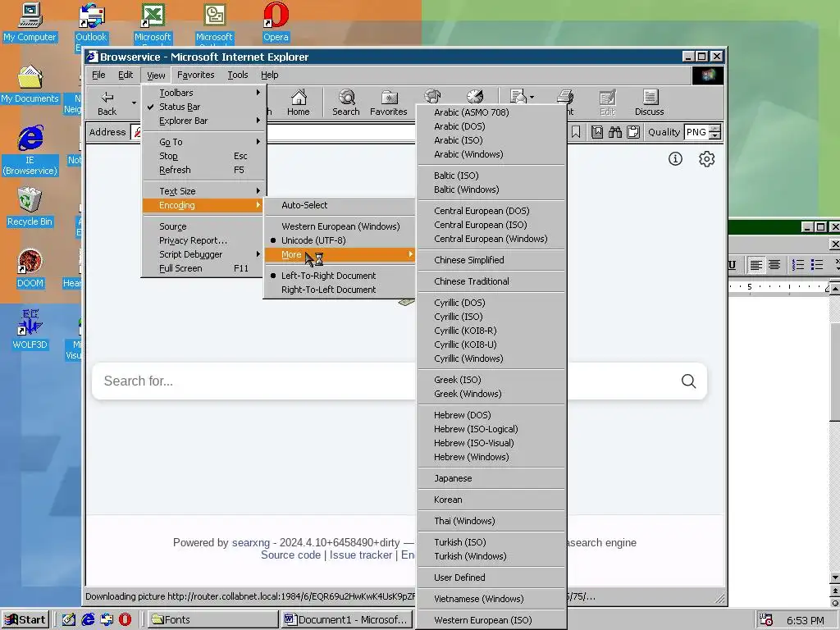
Task: Go back using the Back toolbar button
Action: [107, 103]
